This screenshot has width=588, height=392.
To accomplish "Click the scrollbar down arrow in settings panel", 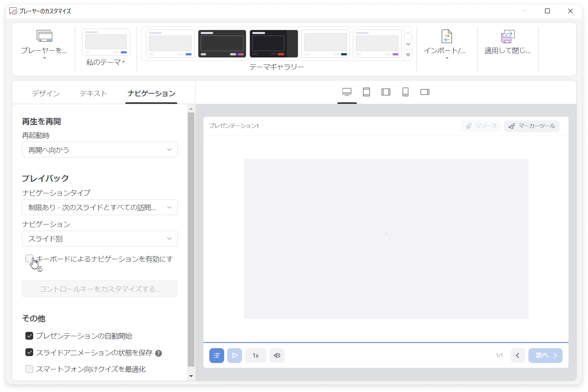I will pyautogui.click(x=191, y=376).
